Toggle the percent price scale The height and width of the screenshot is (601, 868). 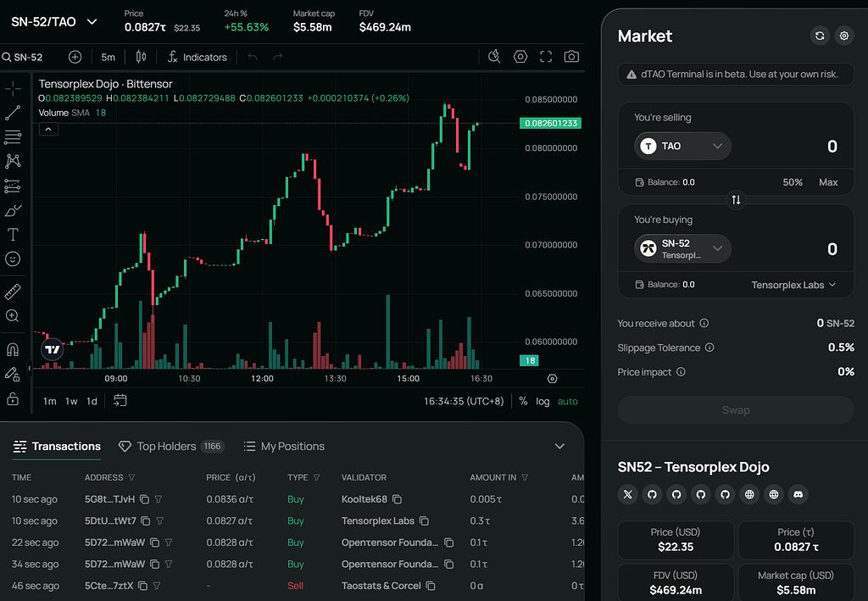pos(523,401)
